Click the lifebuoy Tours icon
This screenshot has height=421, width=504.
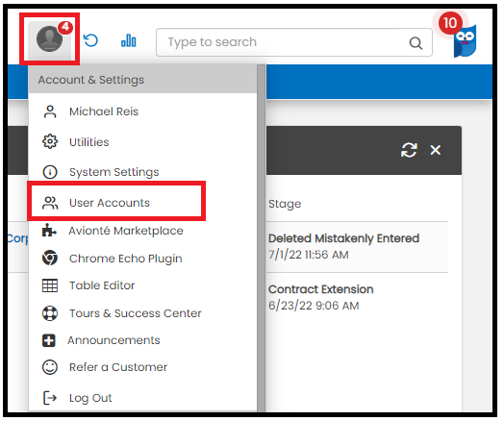coord(50,313)
